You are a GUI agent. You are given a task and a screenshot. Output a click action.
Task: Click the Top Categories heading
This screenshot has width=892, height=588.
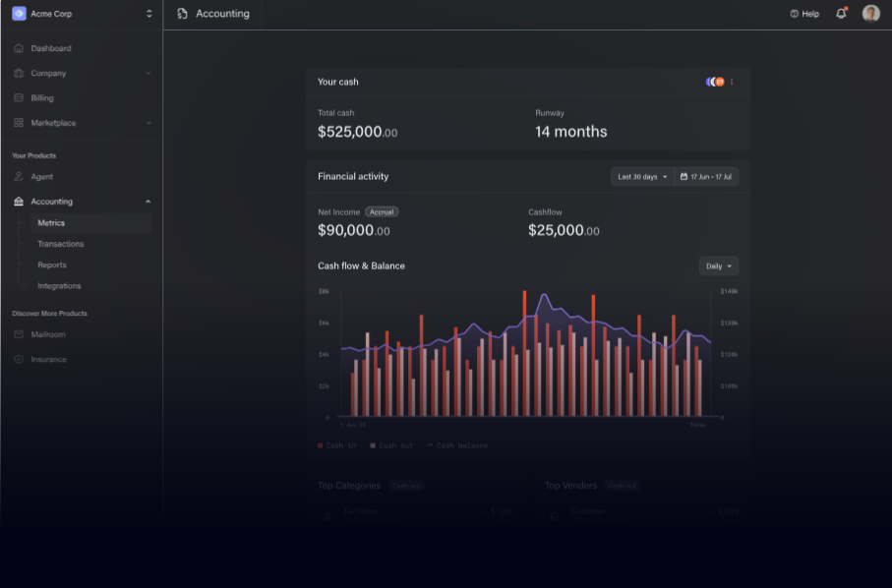pyautogui.click(x=349, y=486)
